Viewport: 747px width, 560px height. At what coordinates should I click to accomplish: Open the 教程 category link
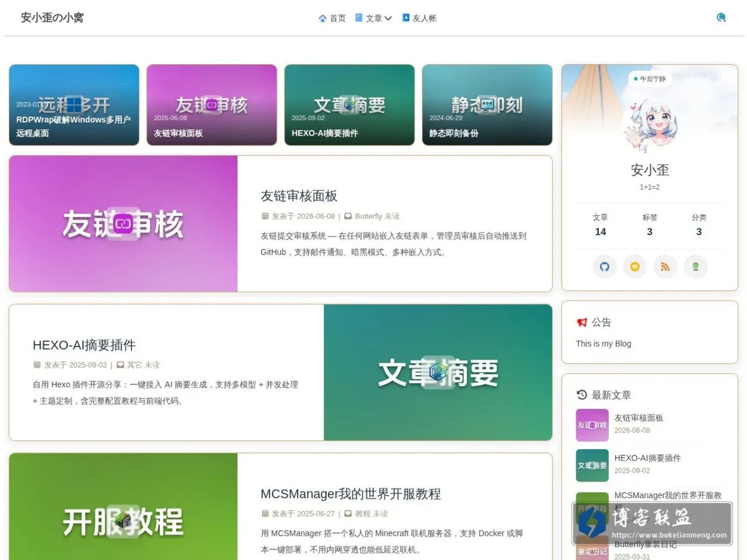(x=363, y=514)
